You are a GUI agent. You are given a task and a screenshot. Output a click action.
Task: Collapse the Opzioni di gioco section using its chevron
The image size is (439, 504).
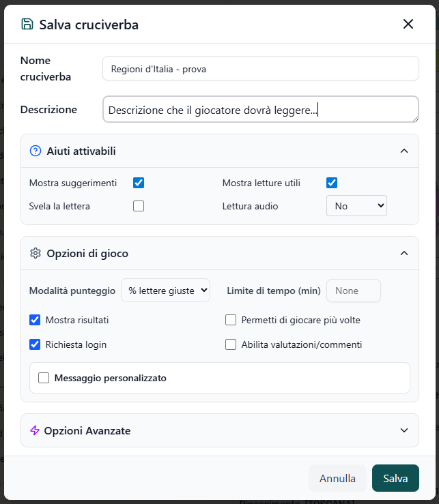[404, 253]
